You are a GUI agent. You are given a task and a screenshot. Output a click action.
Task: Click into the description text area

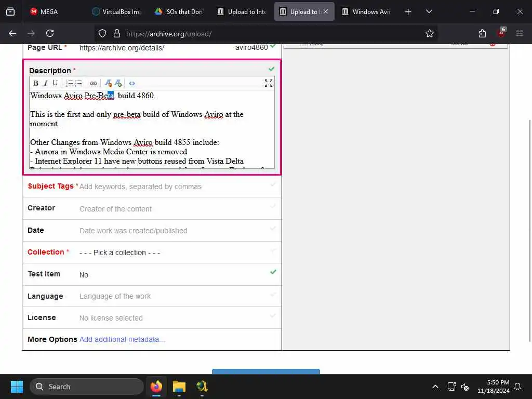152,129
